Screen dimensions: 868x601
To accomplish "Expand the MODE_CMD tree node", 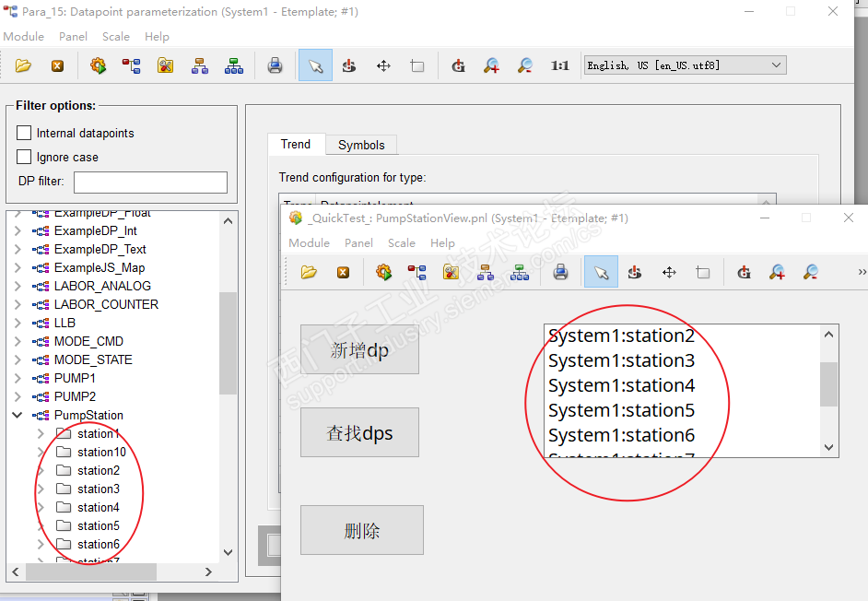I will [x=18, y=341].
